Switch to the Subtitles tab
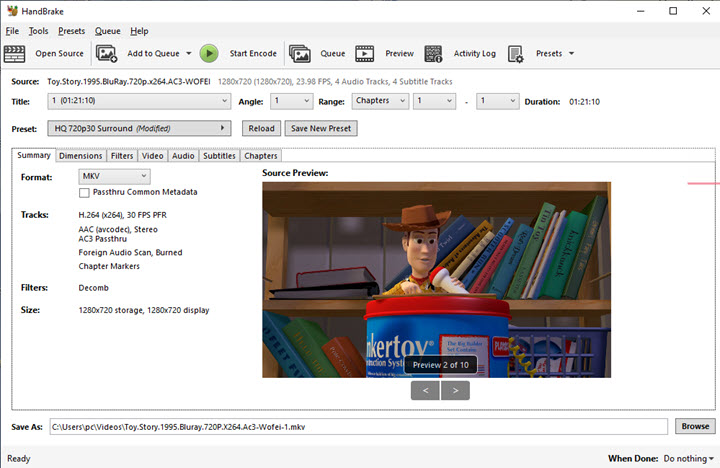The height and width of the screenshot is (468, 720). [219, 156]
